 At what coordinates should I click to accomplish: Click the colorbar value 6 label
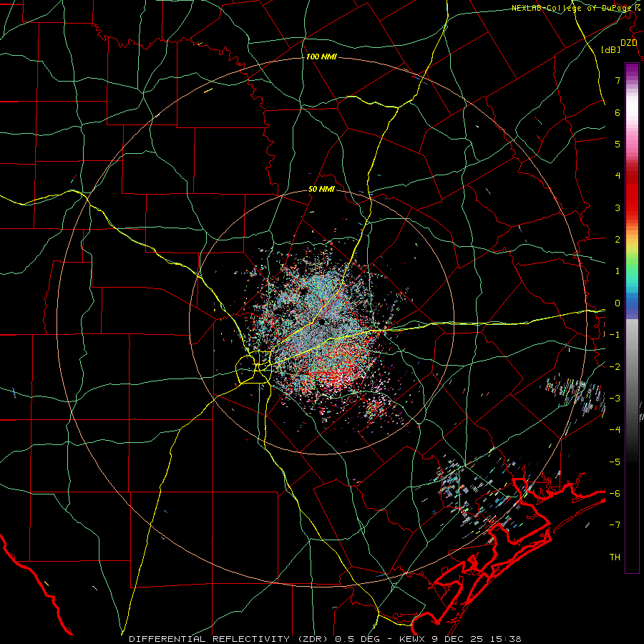click(618, 112)
